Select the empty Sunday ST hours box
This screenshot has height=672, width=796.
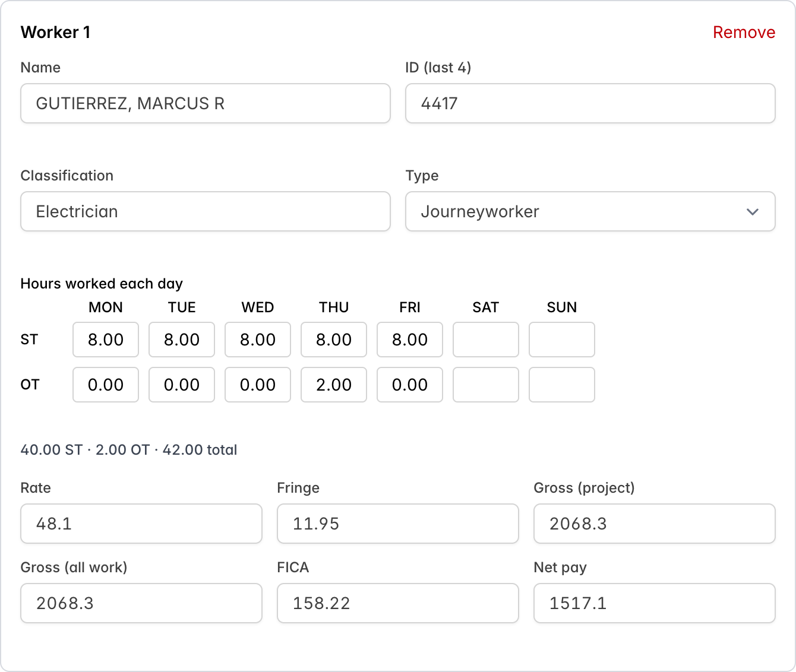(x=562, y=340)
